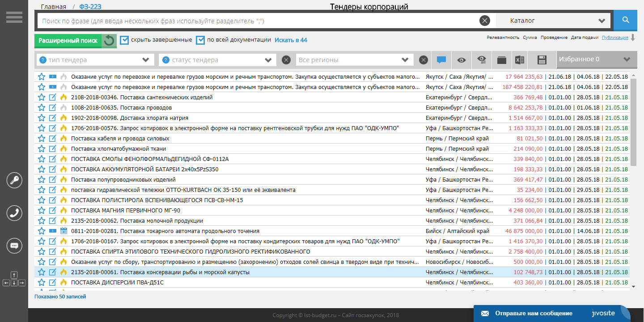Sort by 'Публикация'
Viewport: 644px width, 322px height.
[615, 38]
